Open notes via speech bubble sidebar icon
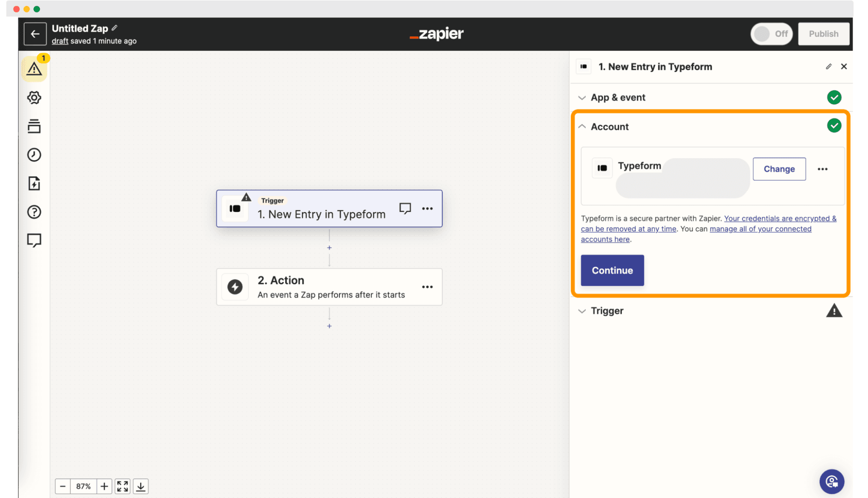 coord(34,240)
